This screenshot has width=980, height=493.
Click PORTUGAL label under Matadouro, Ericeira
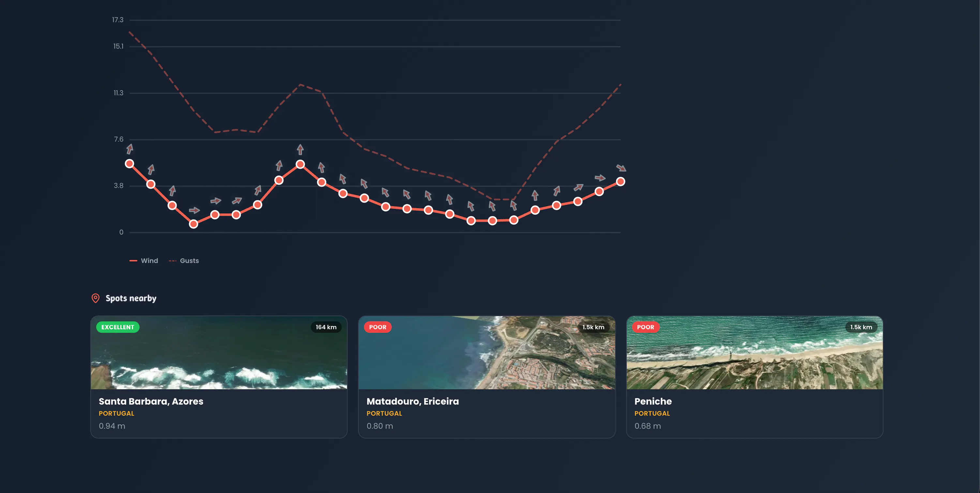[x=384, y=413]
